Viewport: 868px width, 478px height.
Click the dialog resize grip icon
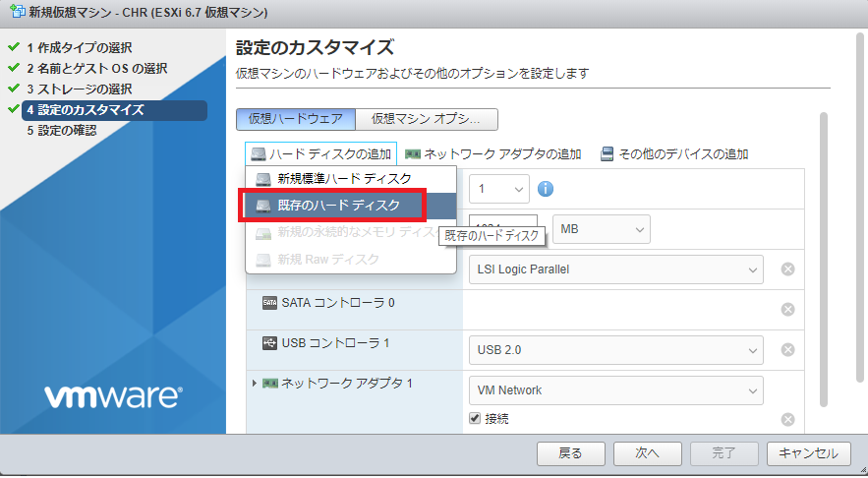(863, 470)
